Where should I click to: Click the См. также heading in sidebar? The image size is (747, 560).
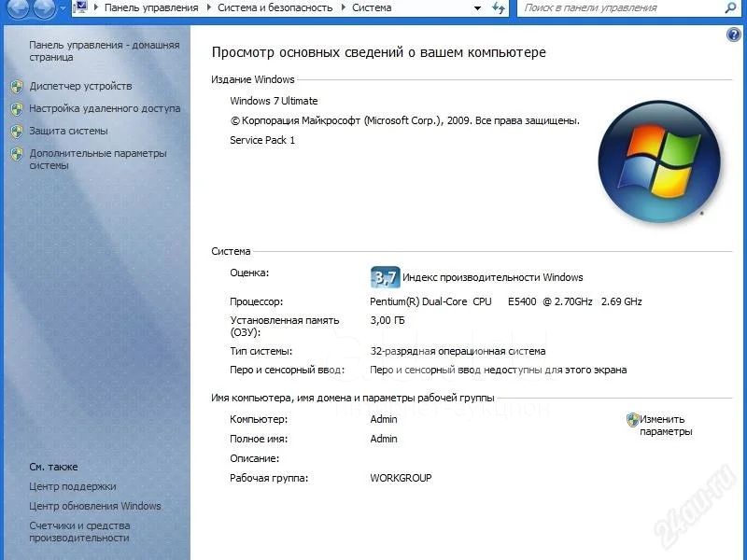(53, 468)
